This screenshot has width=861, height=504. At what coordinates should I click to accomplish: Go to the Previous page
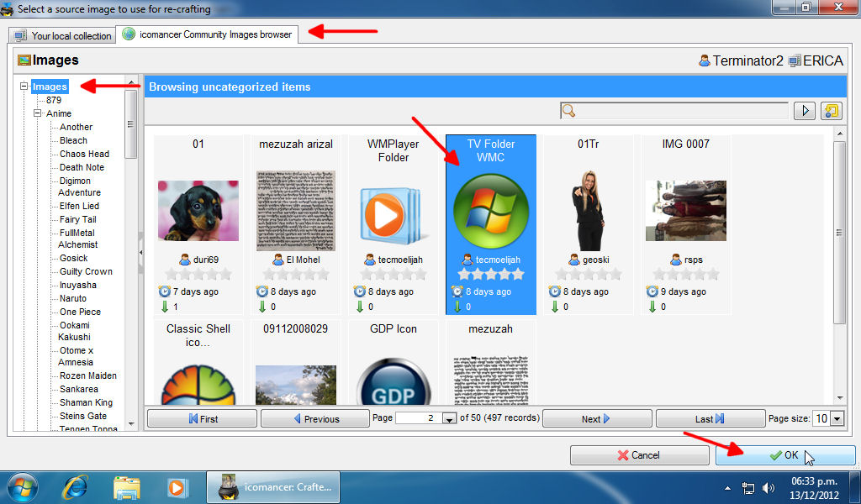coord(315,418)
